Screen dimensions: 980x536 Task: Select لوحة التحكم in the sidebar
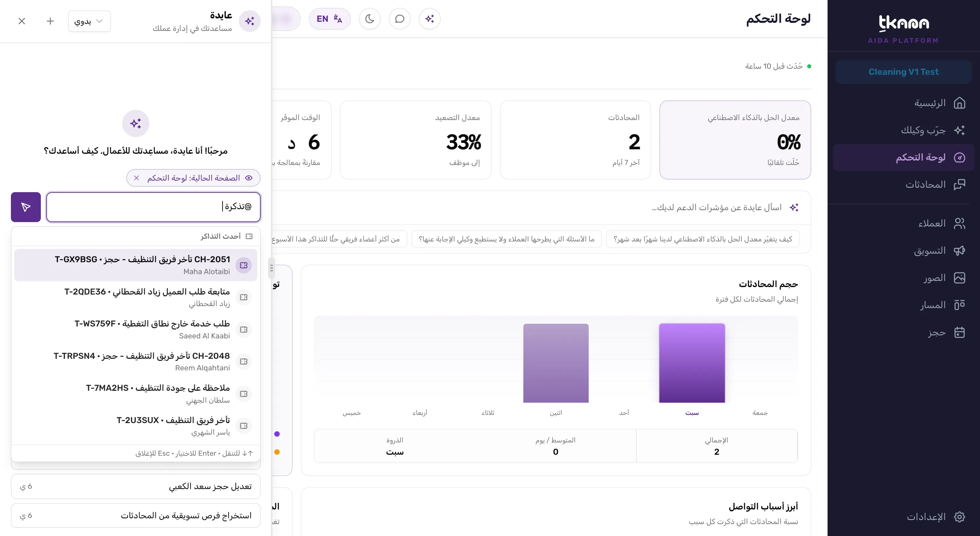903,157
